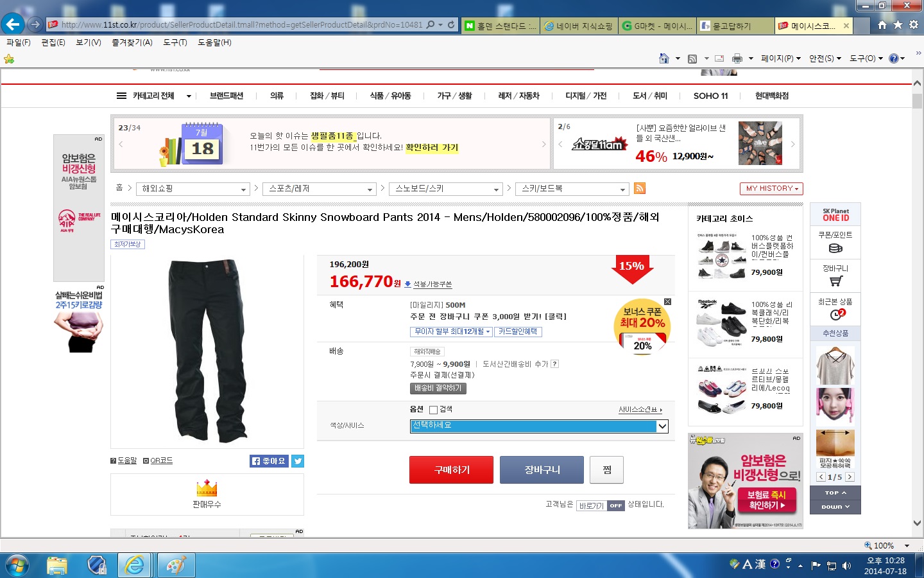Close the bonus coupon 20% popup

pyautogui.click(x=667, y=301)
